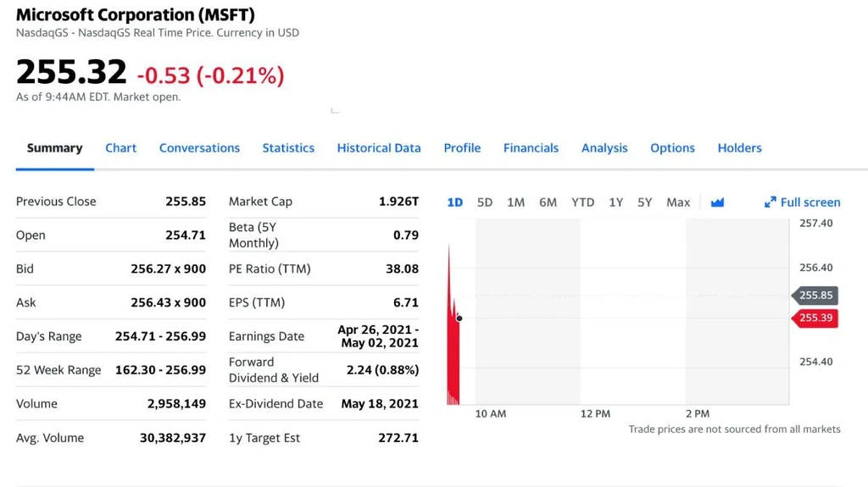This screenshot has height=487, width=868.
Task: Open the Statistics tab
Action: click(288, 148)
